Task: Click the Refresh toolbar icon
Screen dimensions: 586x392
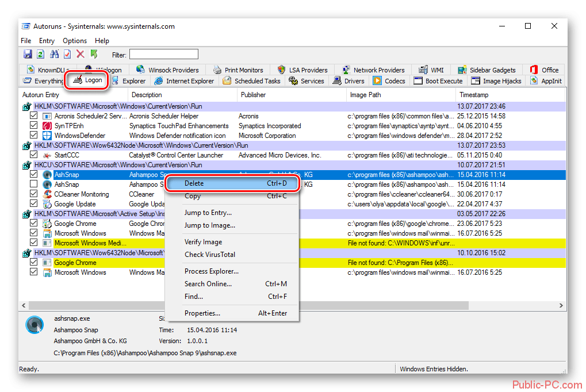Action: [41, 55]
